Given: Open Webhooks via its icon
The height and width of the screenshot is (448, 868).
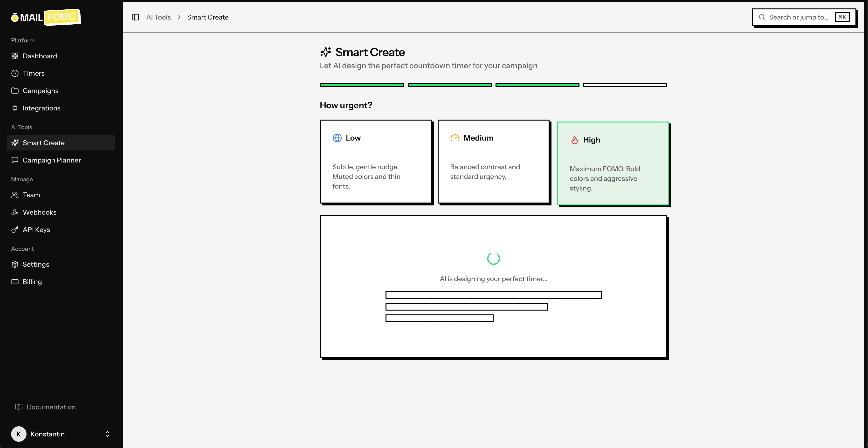Looking at the screenshot, I should click(x=15, y=212).
